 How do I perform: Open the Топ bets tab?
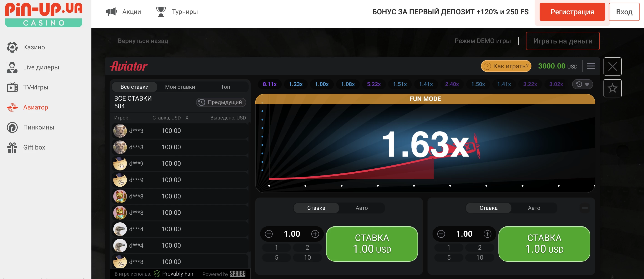[226, 86]
